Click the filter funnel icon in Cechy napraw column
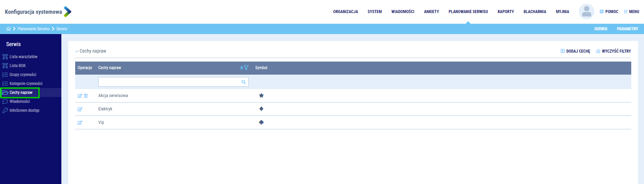This screenshot has height=184, width=644. click(246, 68)
